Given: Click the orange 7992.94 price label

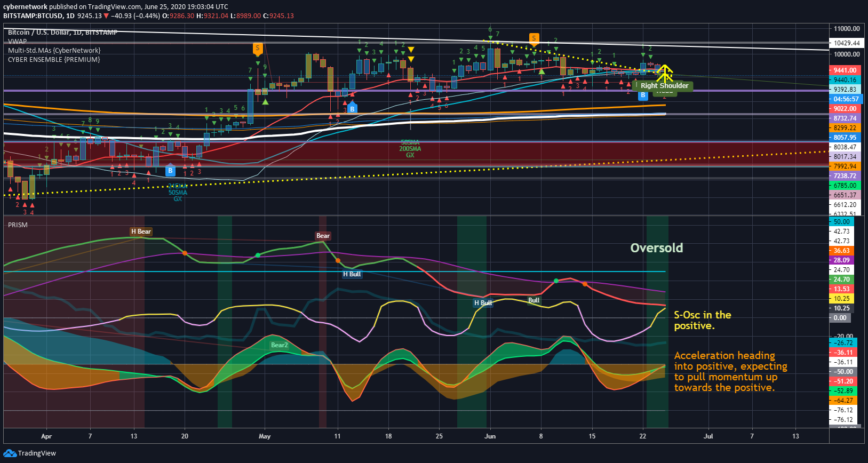Looking at the screenshot, I should [x=845, y=166].
